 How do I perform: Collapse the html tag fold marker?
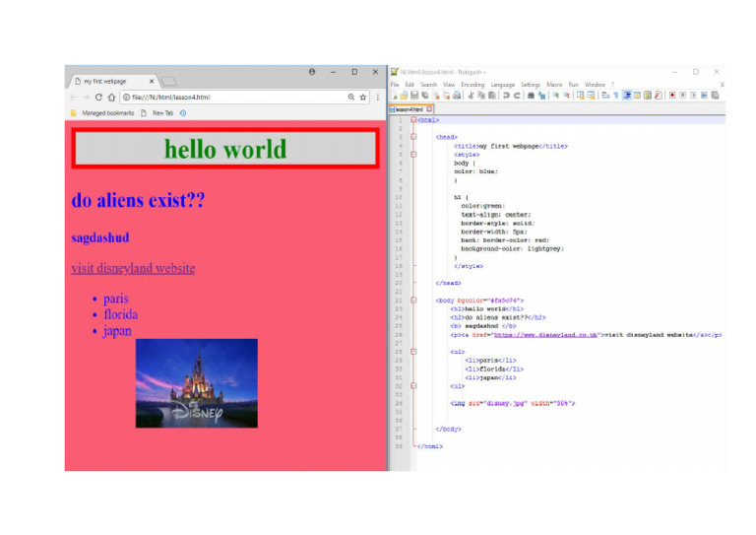click(x=413, y=120)
